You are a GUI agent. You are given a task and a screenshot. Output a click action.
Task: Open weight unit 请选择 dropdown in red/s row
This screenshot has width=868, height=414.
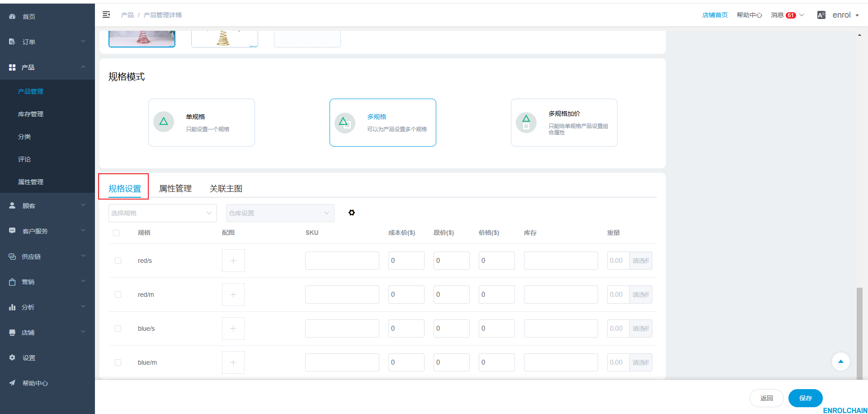[641, 261]
